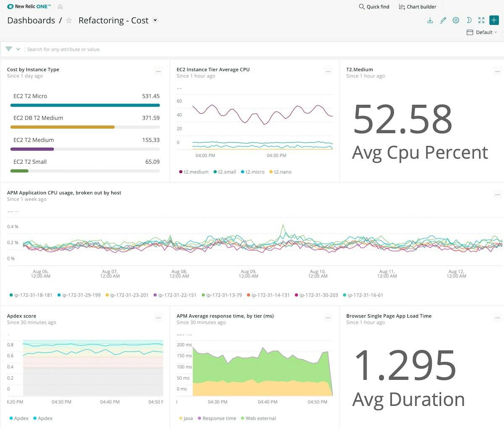Expand the Refactoring - Cost dashboard dropdown

coord(155,20)
